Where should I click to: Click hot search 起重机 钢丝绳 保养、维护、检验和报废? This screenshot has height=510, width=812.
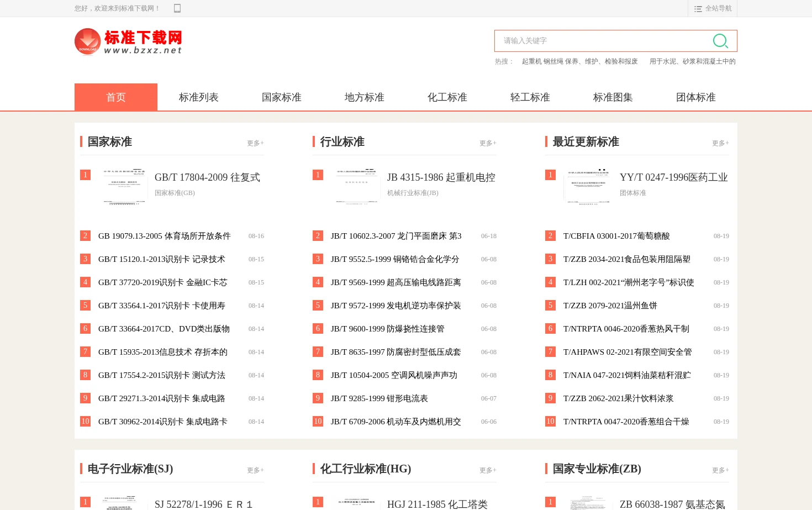(x=580, y=61)
